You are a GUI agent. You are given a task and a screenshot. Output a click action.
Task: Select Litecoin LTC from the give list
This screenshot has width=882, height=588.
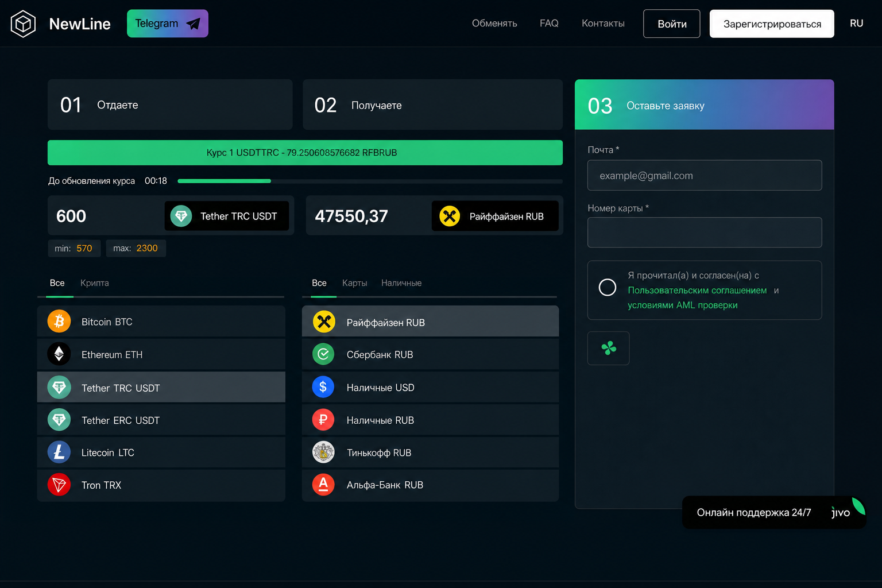click(x=161, y=452)
